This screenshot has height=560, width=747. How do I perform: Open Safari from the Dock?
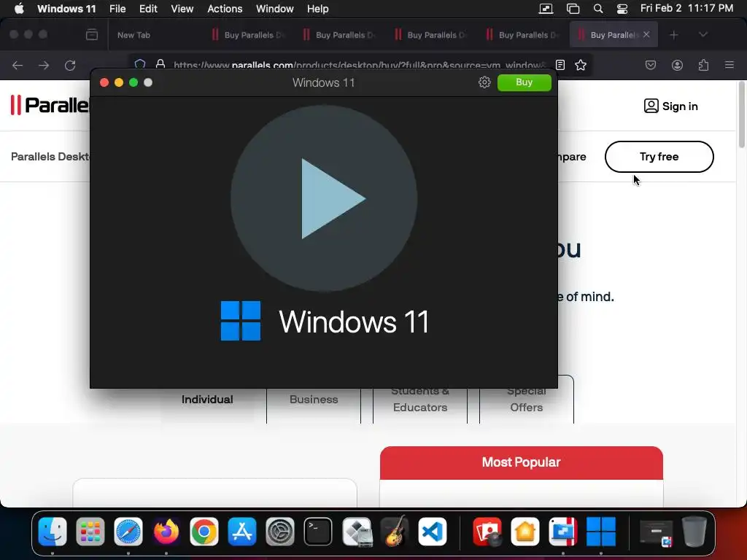click(128, 532)
